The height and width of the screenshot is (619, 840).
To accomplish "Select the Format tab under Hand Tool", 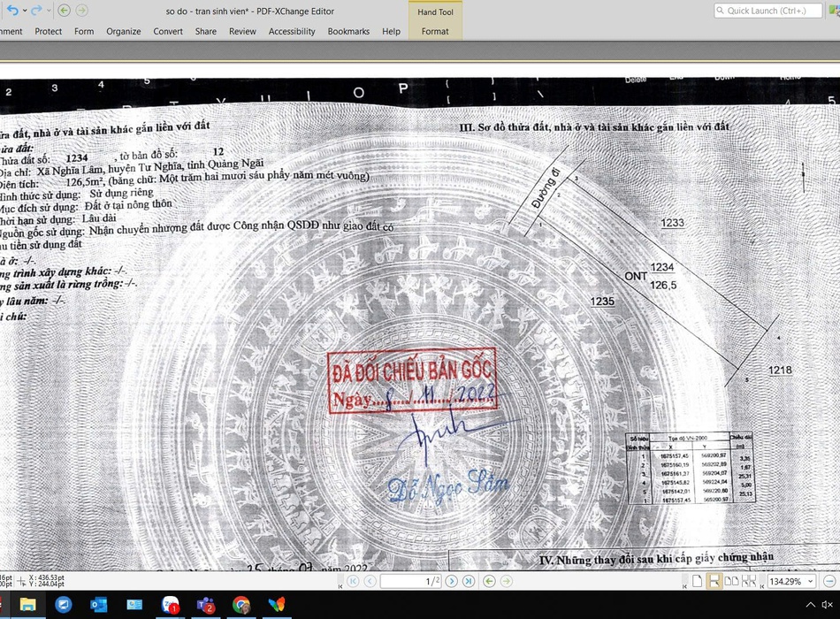I will click(x=434, y=31).
